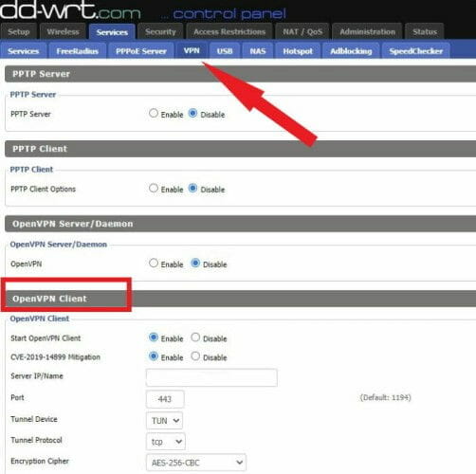Screen dimensions: 476x474
Task: Click the 'PPTP Client Options' label
Action: tap(44, 189)
